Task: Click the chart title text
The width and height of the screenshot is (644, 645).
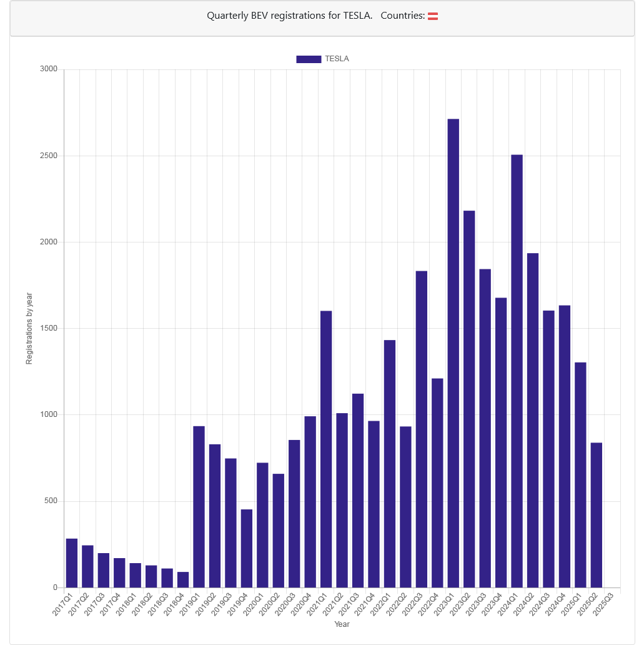Action: click(289, 16)
